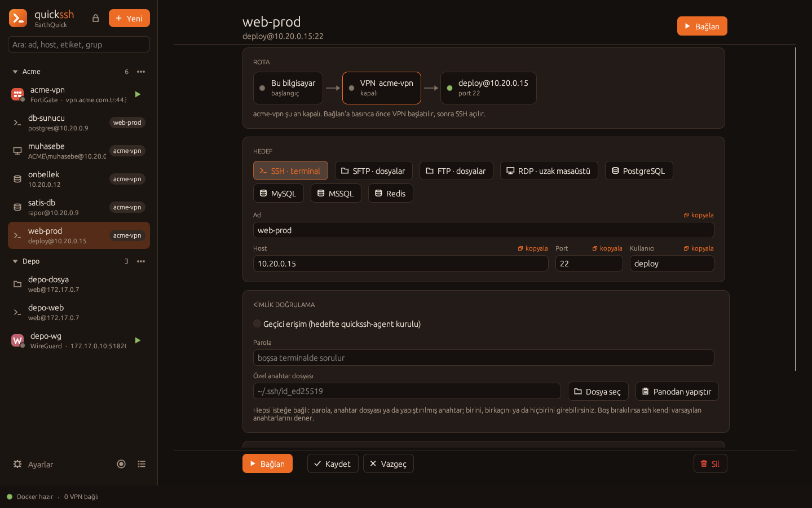Select the muhasebe remote desktop entry
The image size is (812, 508).
click(79, 151)
